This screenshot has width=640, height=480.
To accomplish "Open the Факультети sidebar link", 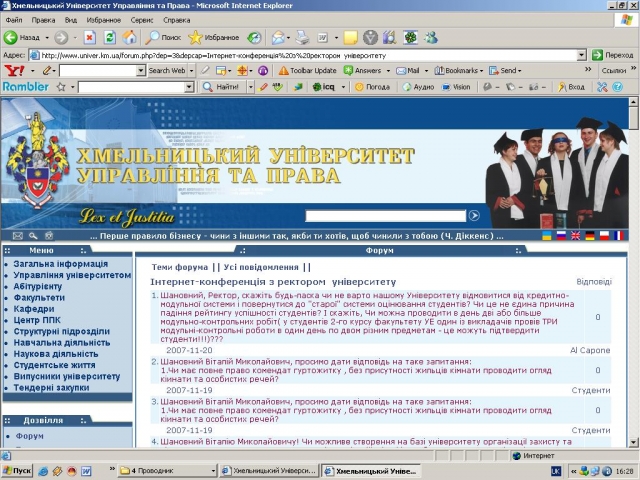I will point(39,298).
